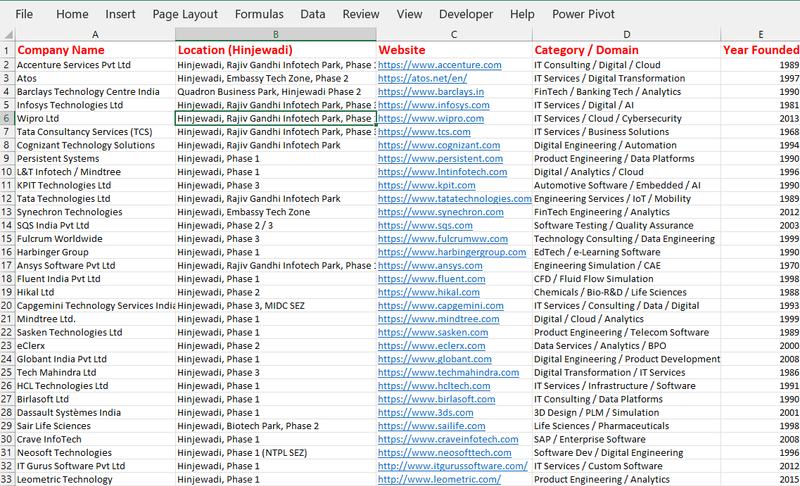Open the infosys.com hyperlink
Viewport: 800px width, 486px height.
click(x=433, y=105)
